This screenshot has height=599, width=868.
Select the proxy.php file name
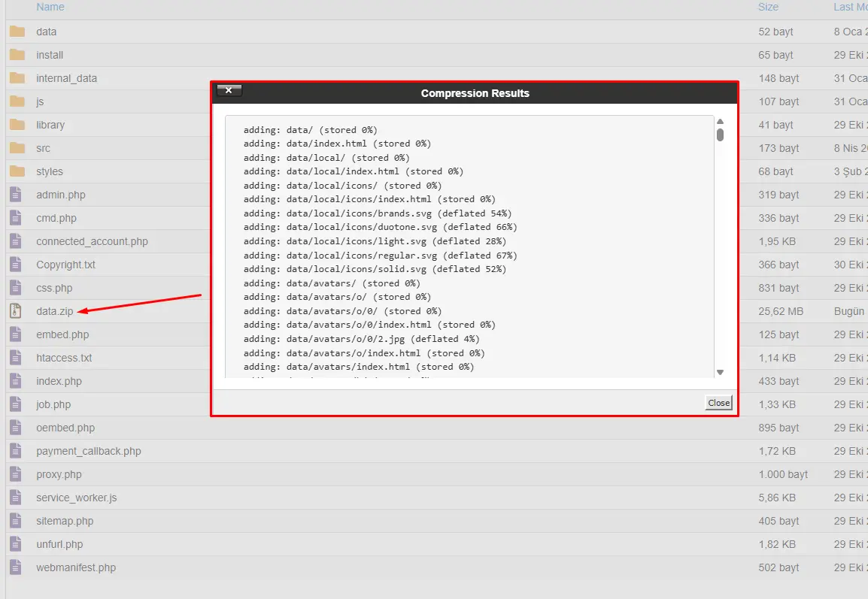pos(59,474)
